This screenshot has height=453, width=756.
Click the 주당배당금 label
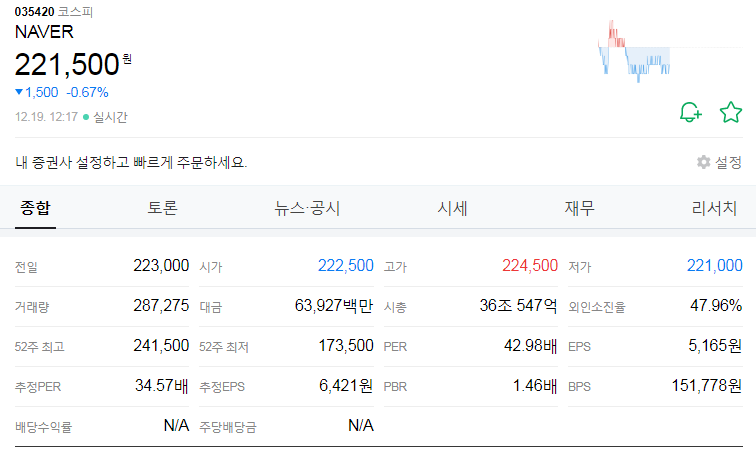[228, 427]
